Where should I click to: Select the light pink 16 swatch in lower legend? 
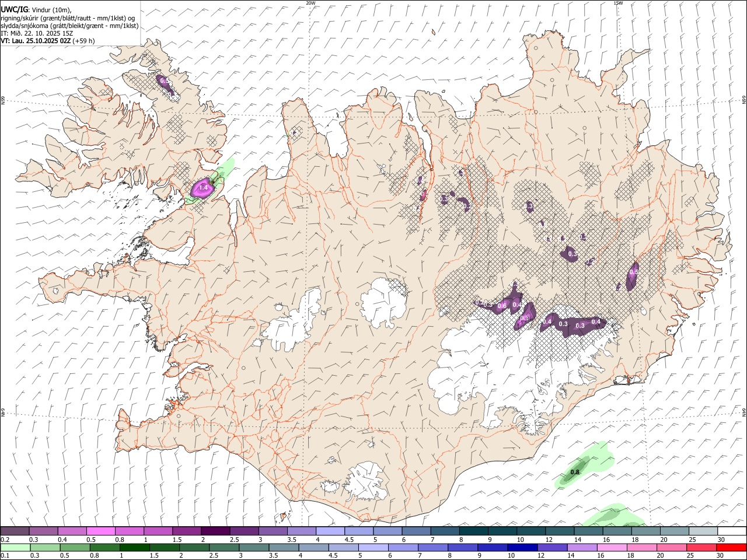[x=612, y=548]
